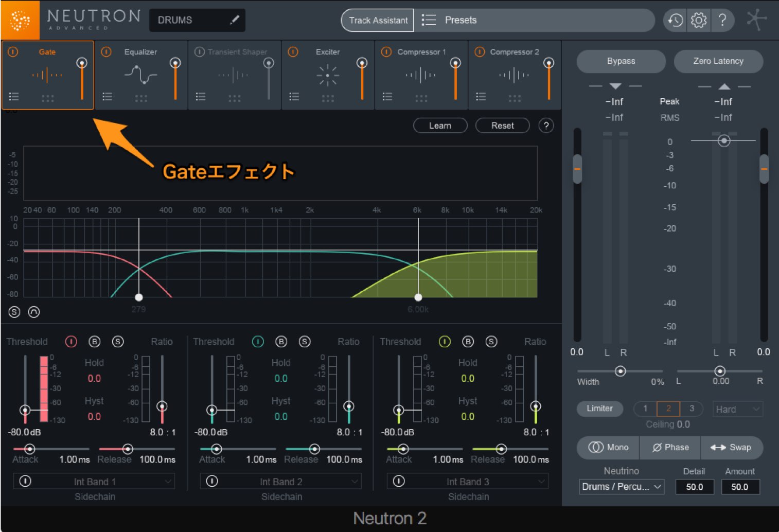This screenshot has width=779, height=532.
Task: Click the pencil icon beside DRUMS name
Action: [235, 20]
